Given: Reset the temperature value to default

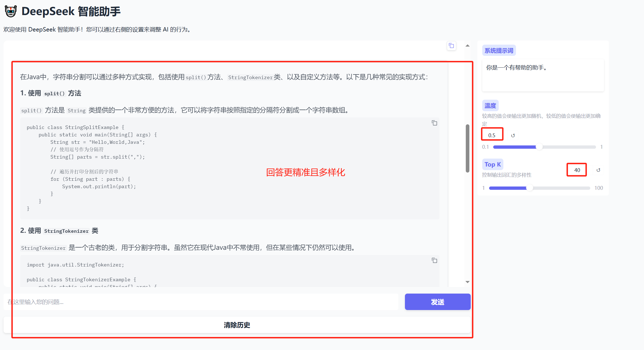Looking at the screenshot, I should point(513,135).
